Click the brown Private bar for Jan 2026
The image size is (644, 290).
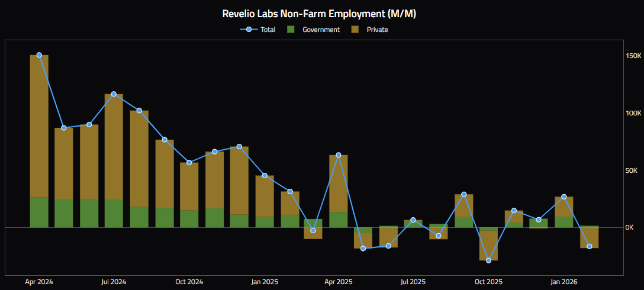click(564, 207)
